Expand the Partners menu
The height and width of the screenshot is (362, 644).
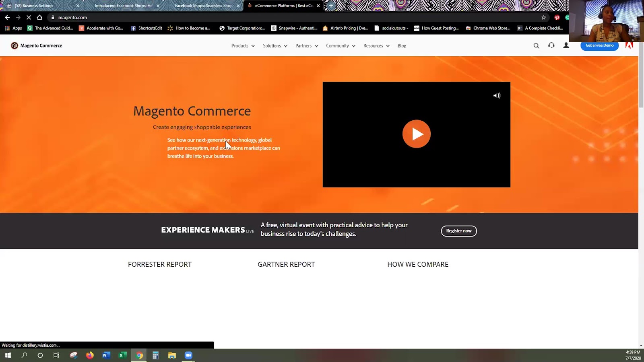coord(307,46)
